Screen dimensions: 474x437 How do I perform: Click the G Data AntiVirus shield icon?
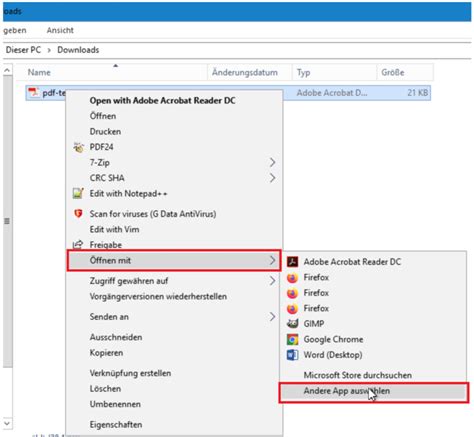[78, 213]
